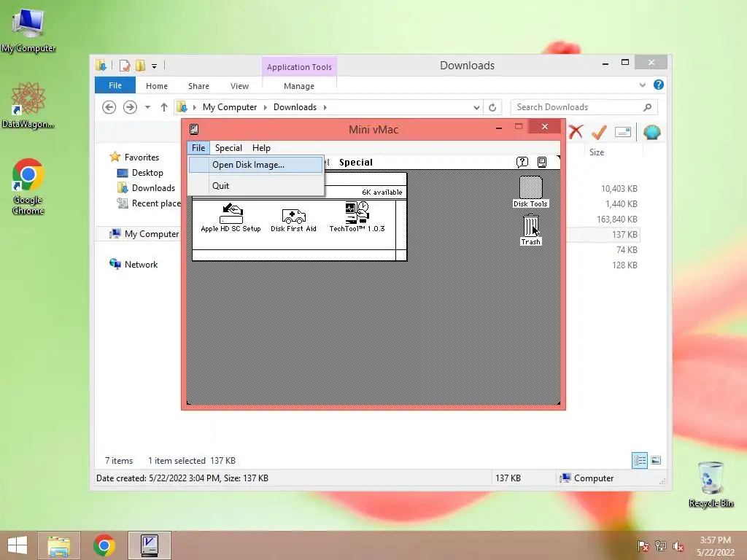
Task: Click the orange checkmark icon in Explorer
Action: pos(599,132)
